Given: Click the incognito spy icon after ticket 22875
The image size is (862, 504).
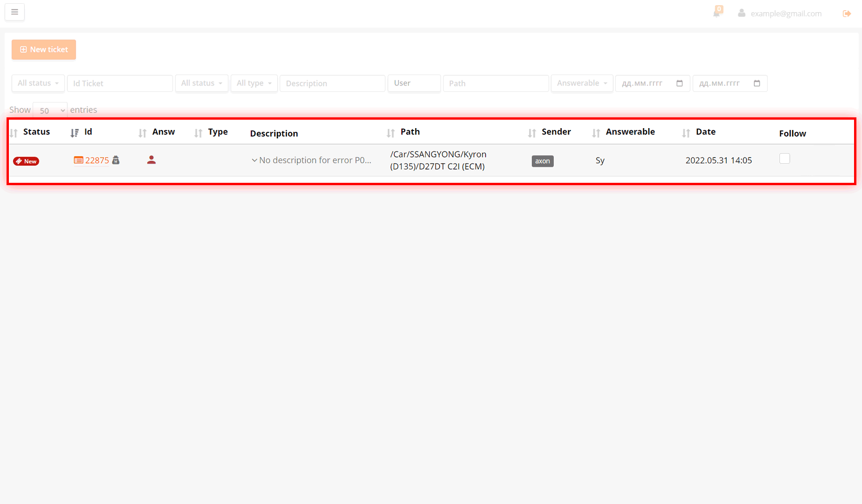Looking at the screenshot, I should coord(116,160).
